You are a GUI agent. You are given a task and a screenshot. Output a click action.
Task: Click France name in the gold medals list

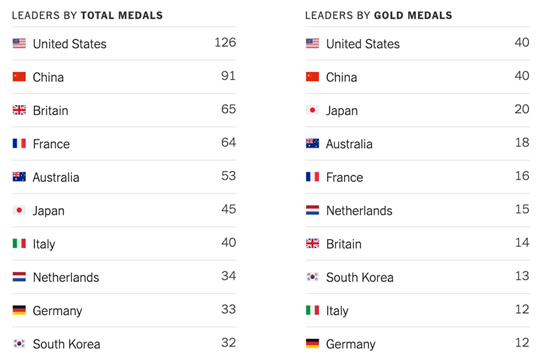(x=344, y=177)
